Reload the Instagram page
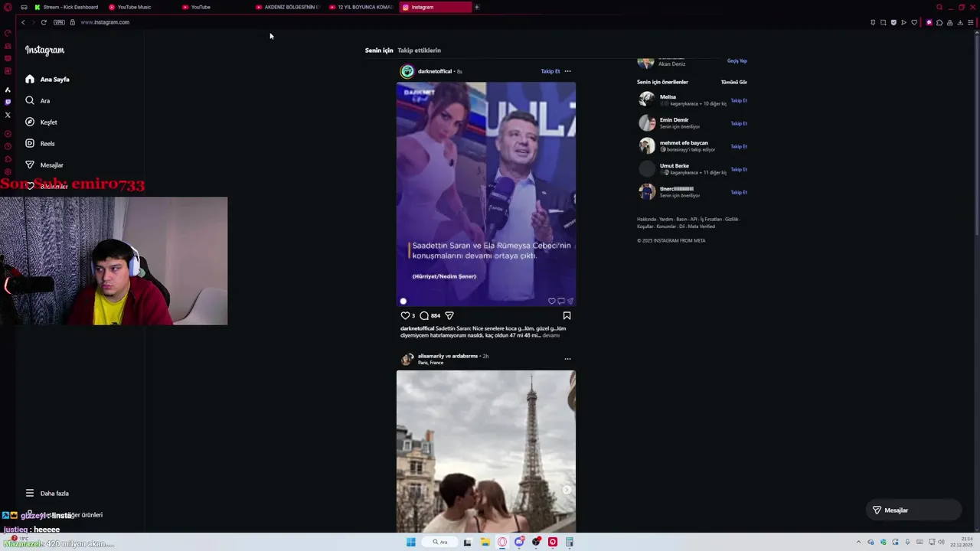The height and width of the screenshot is (551, 980). (44, 22)
